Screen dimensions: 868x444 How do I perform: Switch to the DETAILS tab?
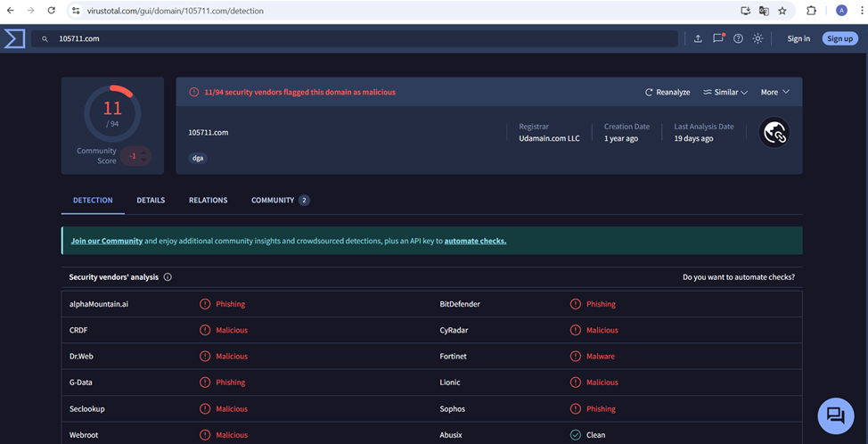coord(151,201)
